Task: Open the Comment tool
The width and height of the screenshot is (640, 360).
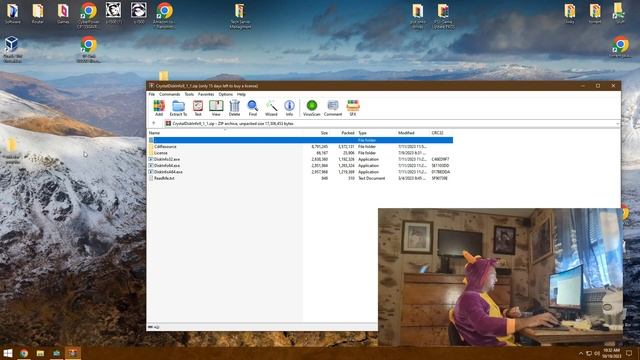Action: point(333,108)
